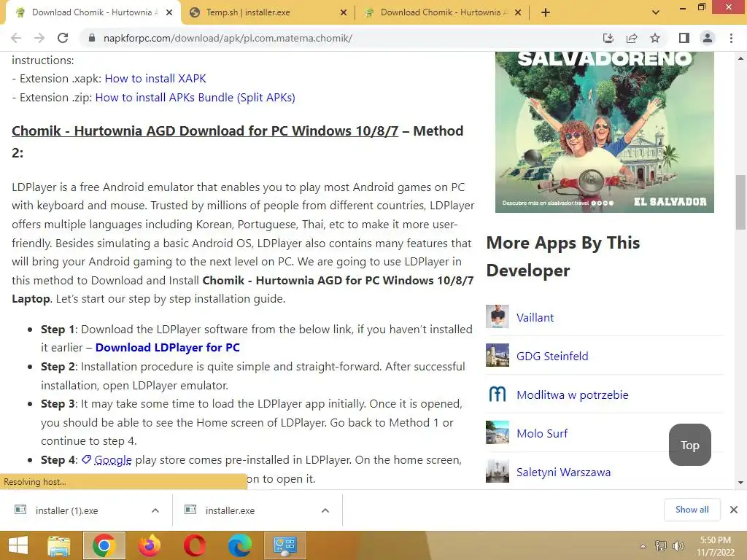The height and width of the screenshot is (560, 747).
Task: Launch Firefox from the taskbar
Action: click(x=149, y=545)
